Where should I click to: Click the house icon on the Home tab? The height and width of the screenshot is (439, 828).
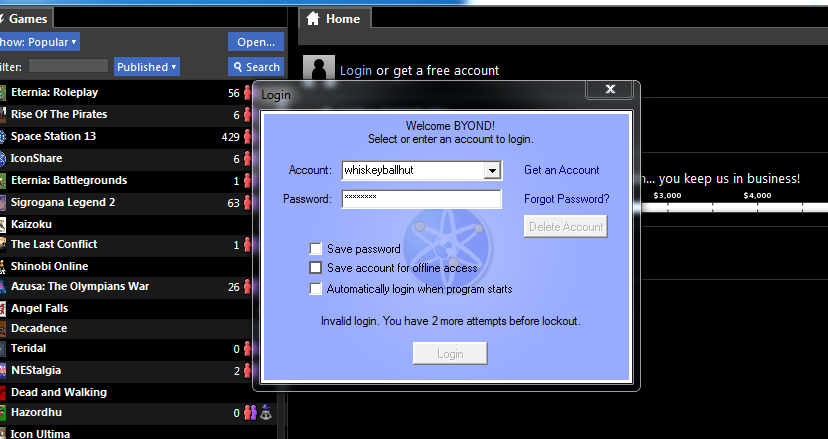[313, 18]
